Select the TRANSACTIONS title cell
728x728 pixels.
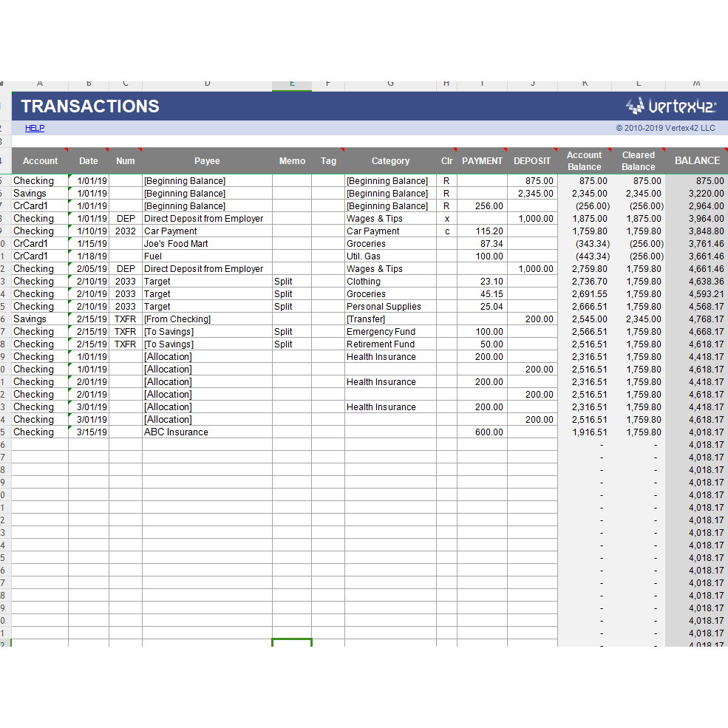[90, 106]
